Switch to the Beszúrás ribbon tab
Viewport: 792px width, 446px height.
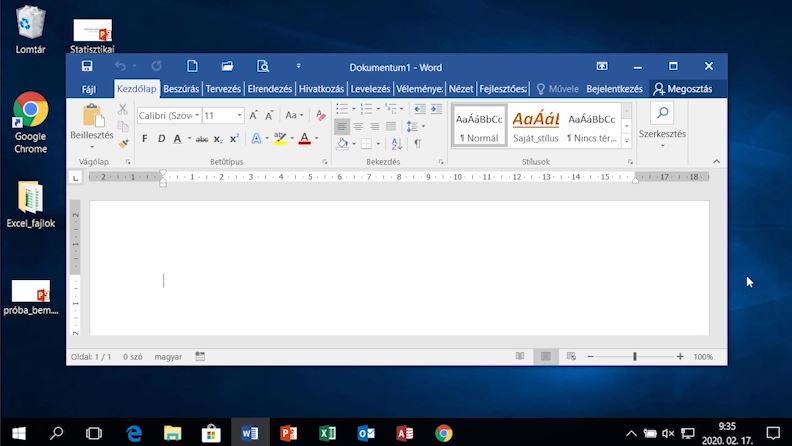click(181, 89)
